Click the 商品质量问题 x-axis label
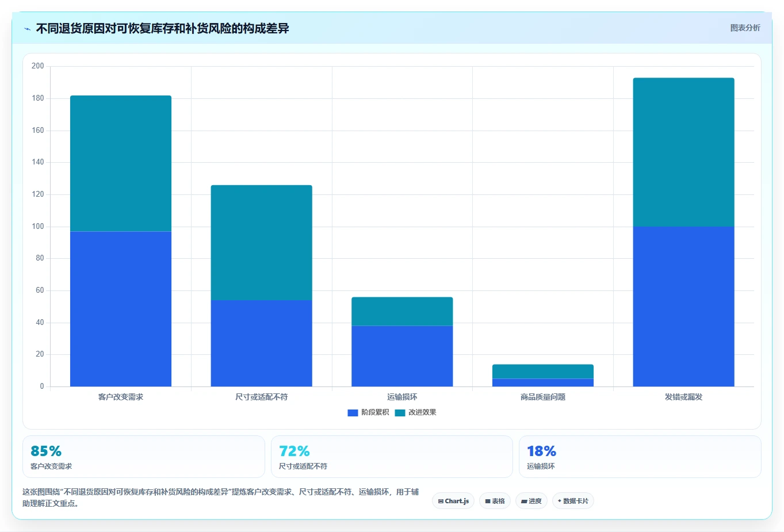This screenshot has width=784, height=532. 543,397
